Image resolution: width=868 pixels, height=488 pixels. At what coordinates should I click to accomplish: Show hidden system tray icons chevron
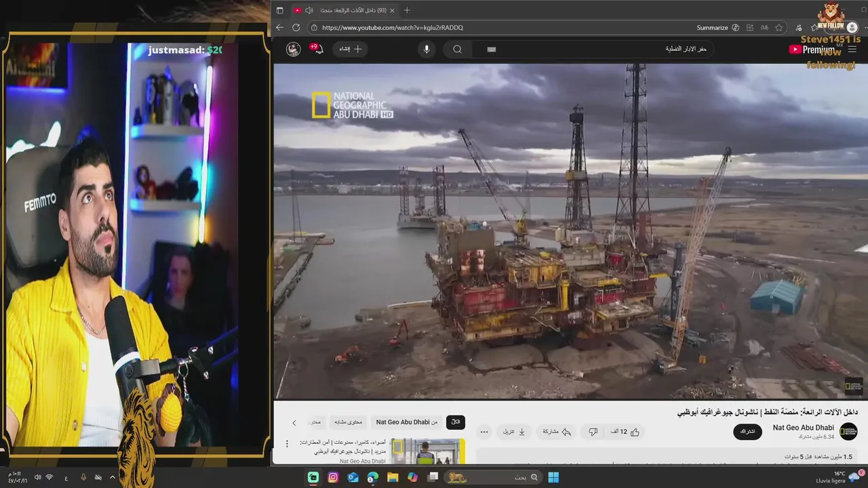pos(113,477)
